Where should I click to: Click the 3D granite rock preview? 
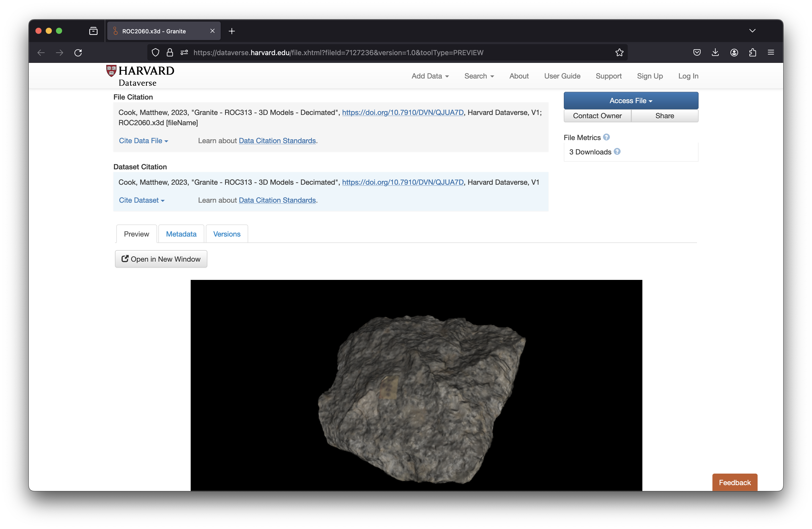point(421,397)
